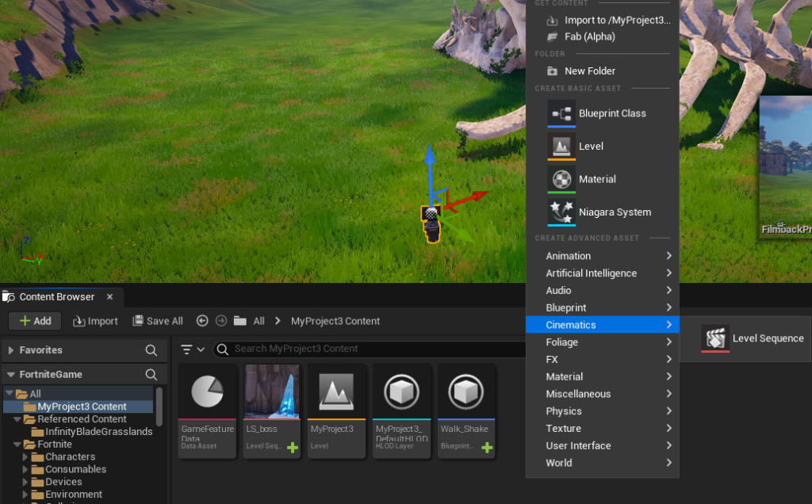Click the Search MyProject3 Content field
The image size is (812, 504).
pos(370,349)
